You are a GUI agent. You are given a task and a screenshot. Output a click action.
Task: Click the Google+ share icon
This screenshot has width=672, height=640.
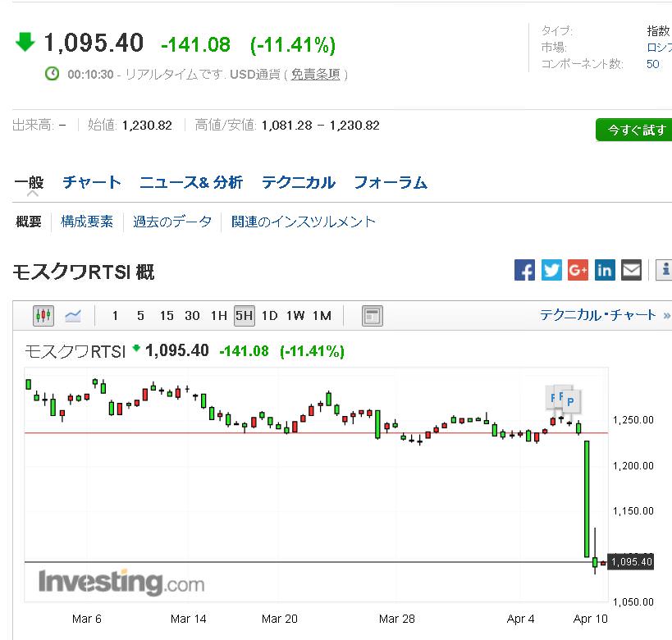coord(578,270)
